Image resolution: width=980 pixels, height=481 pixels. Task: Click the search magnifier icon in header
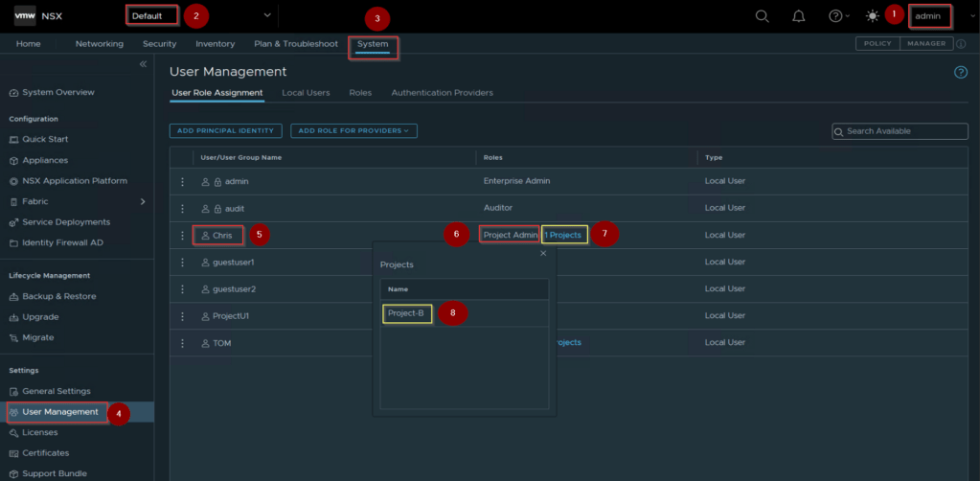(x=763, y=16)
